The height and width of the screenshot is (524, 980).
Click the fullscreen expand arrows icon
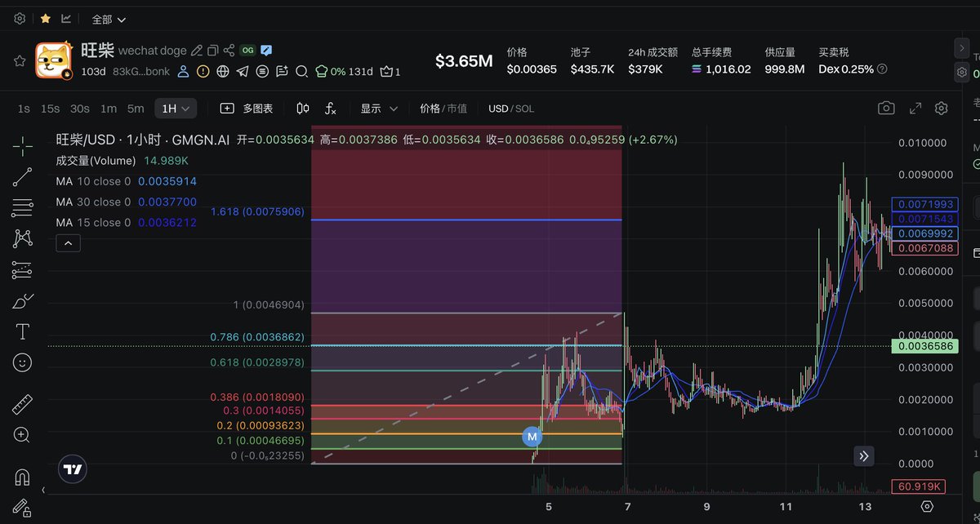[x=915, y=108]
